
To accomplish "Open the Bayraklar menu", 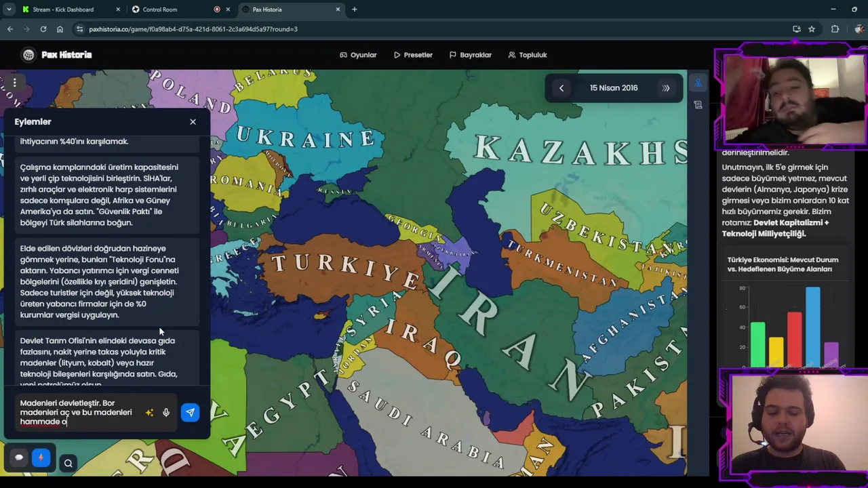I will click(471, 55).
